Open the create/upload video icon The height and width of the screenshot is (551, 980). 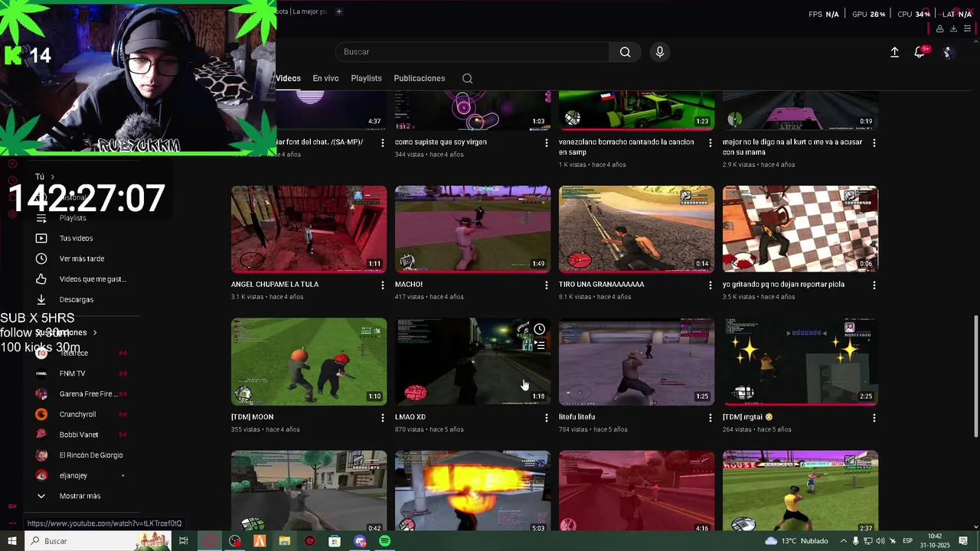(894, 52)
